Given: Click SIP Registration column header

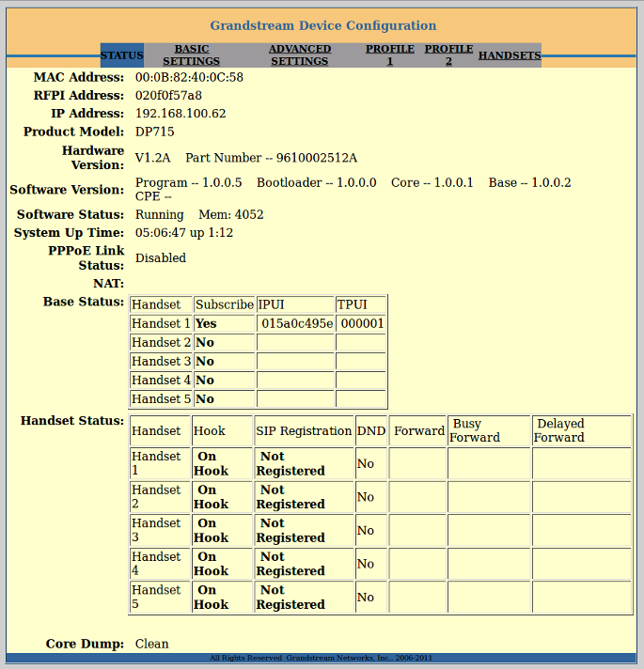Looking at the screenshot, I should click(304, 431).
